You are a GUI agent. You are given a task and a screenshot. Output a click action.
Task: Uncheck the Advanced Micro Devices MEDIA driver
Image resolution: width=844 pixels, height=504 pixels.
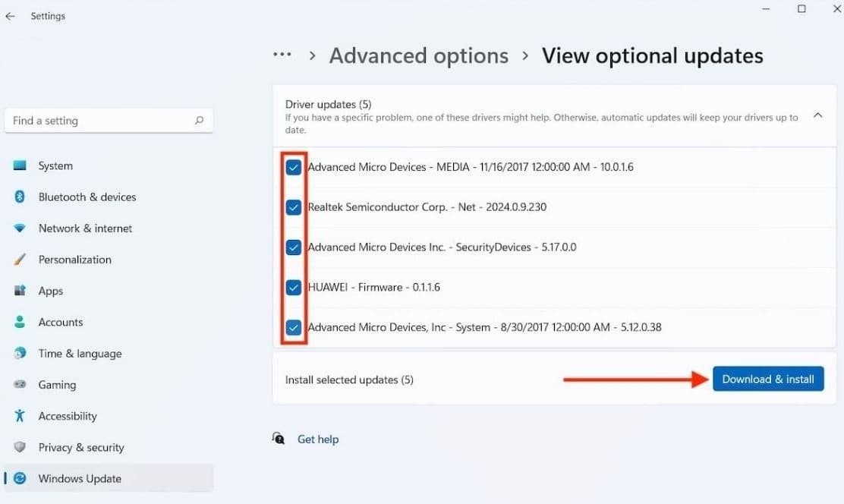tap(293, 166)
